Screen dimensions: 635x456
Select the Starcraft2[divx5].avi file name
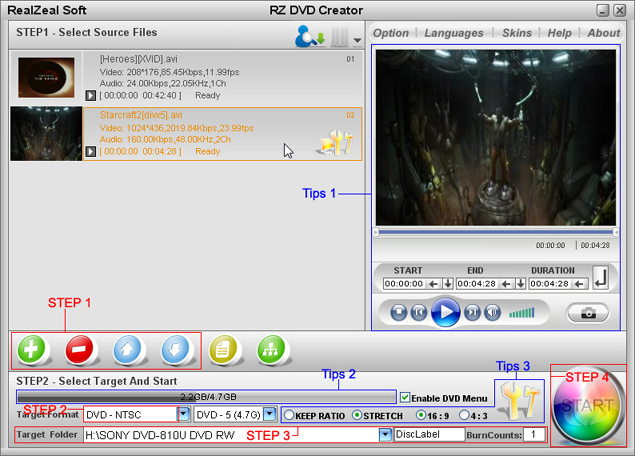(x=141, y=115)
